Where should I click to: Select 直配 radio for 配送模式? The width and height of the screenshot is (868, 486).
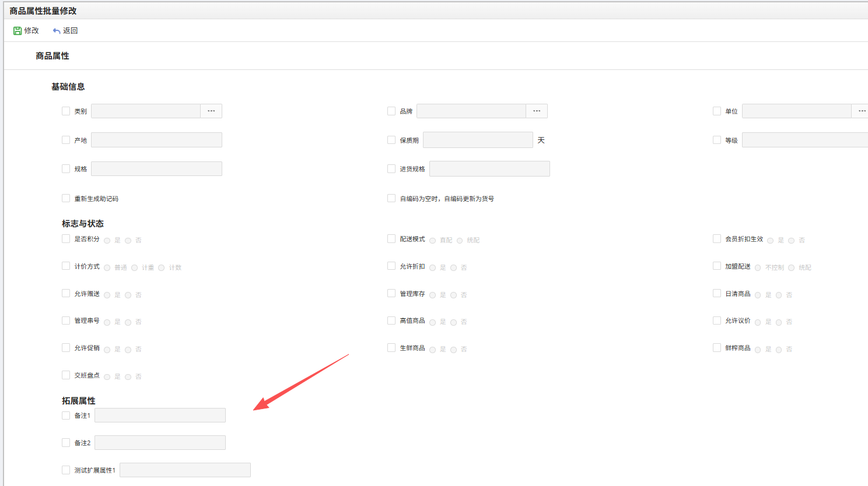tap(433, 241)
